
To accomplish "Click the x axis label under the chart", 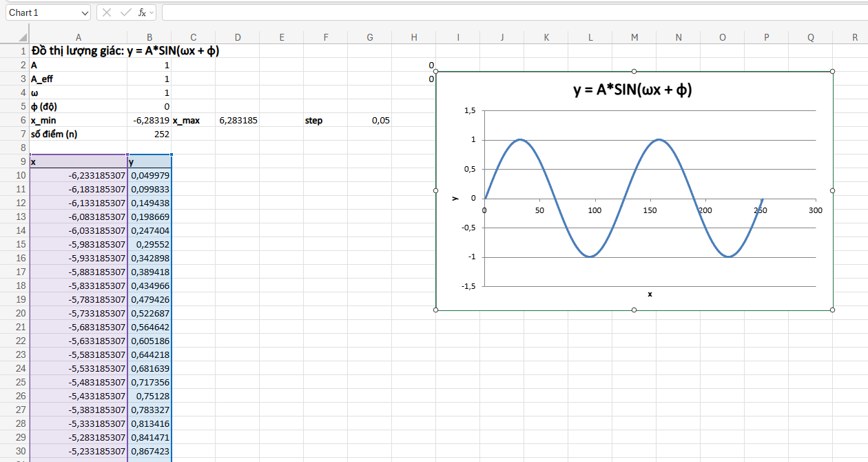I will 649,294.
